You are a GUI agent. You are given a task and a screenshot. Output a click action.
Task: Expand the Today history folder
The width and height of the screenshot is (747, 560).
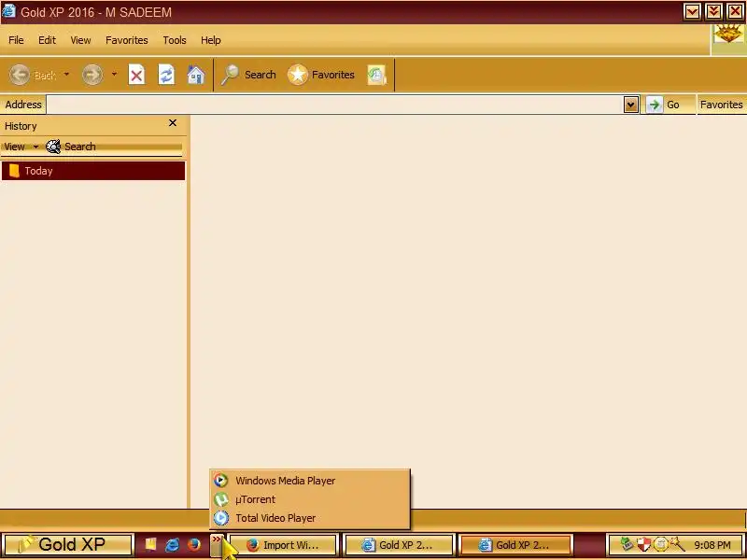pyautogui.click(x=93, y=171)
